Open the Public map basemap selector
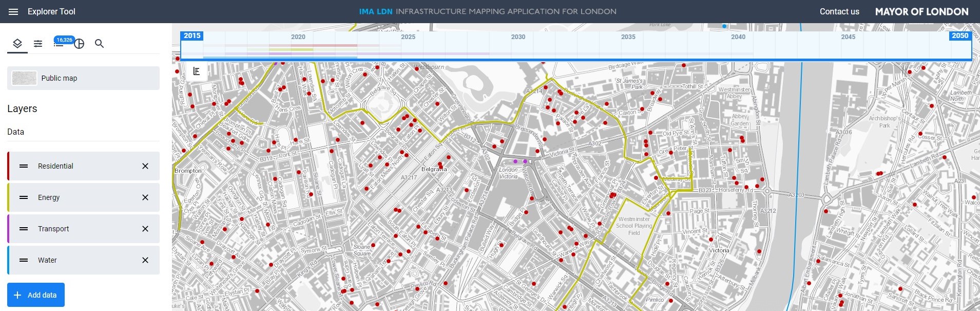The image size is (980, 311). (83, 78)
